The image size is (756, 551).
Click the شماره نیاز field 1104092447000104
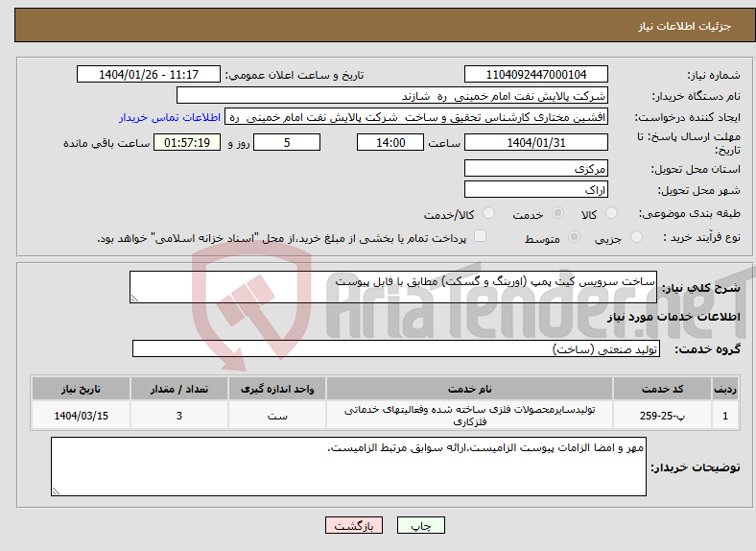tap(535, 74)
